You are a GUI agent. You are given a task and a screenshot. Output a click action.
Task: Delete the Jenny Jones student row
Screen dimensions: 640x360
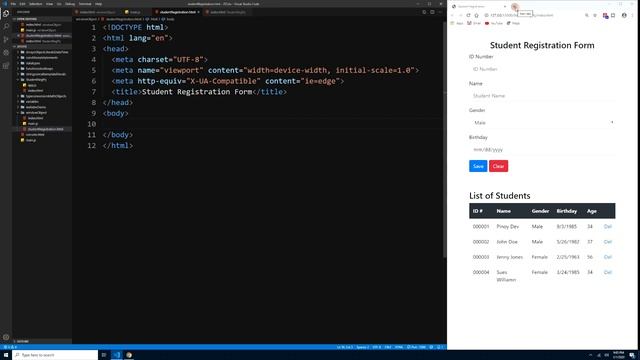point(607,257)
